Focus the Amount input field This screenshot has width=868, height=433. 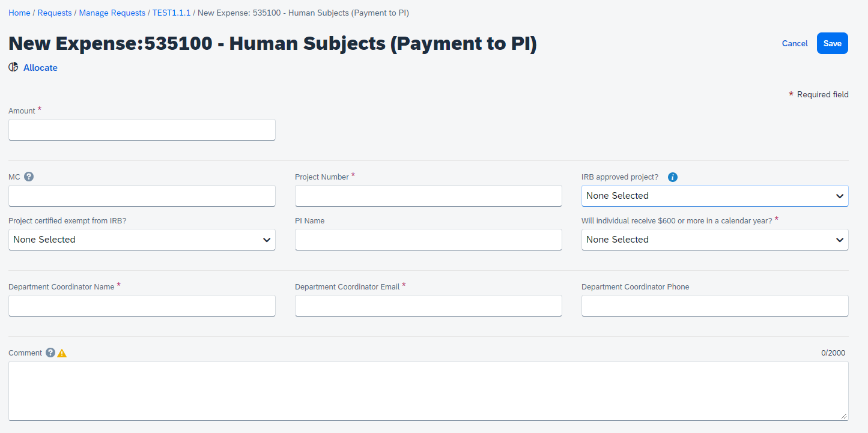[x=142, y=130]
